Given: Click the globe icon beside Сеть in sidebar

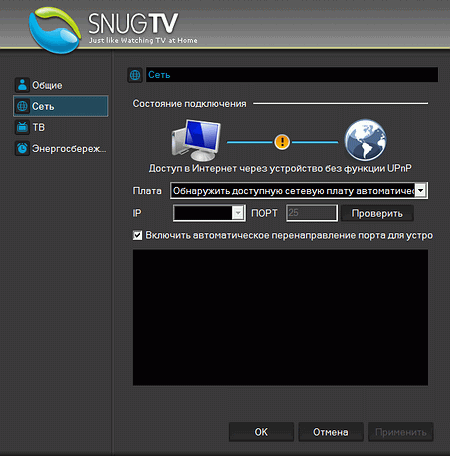Looking at the screenshot, I should [22, 106].
